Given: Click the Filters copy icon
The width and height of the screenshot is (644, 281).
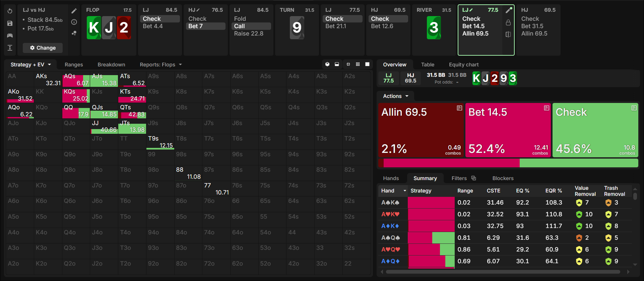Looking at the screenshot, I should point(473,178).
